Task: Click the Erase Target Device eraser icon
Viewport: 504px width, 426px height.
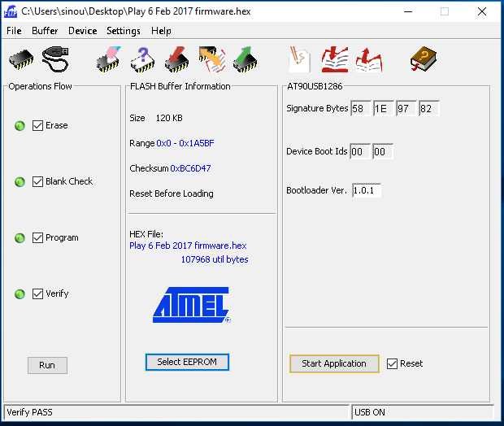Action: [x=109, y=59]
